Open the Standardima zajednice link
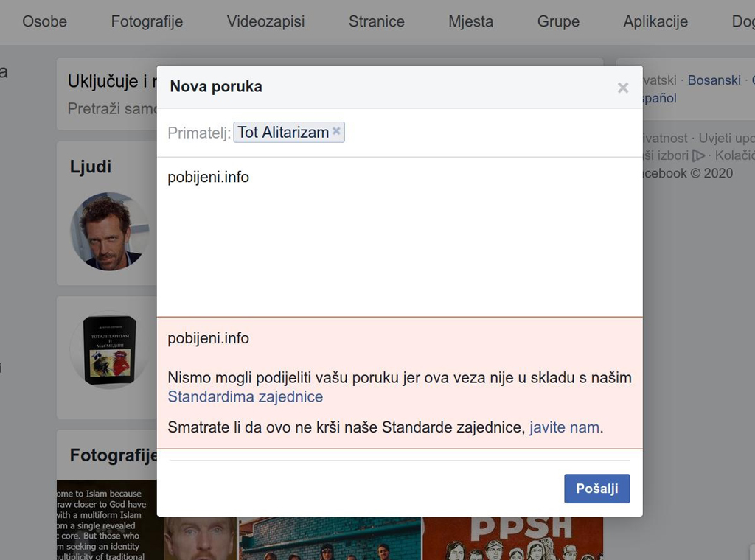 (x=245, y=396)
